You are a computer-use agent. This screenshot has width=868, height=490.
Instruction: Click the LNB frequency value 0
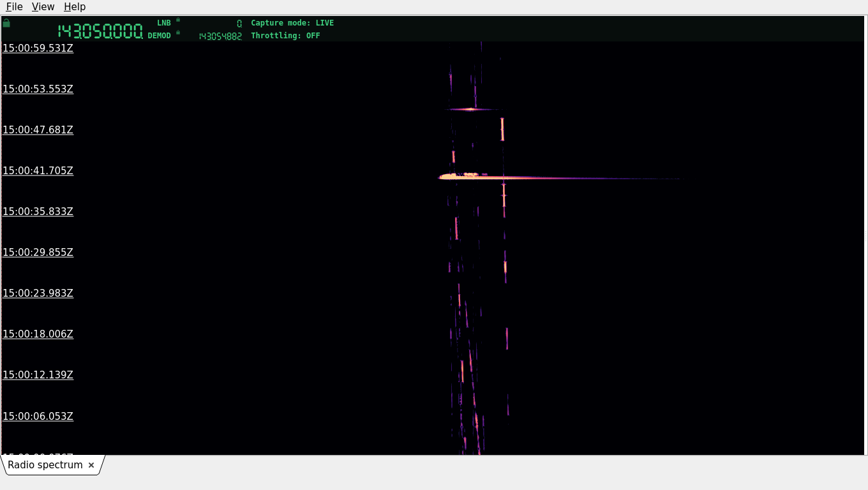(x=239, y=23)
